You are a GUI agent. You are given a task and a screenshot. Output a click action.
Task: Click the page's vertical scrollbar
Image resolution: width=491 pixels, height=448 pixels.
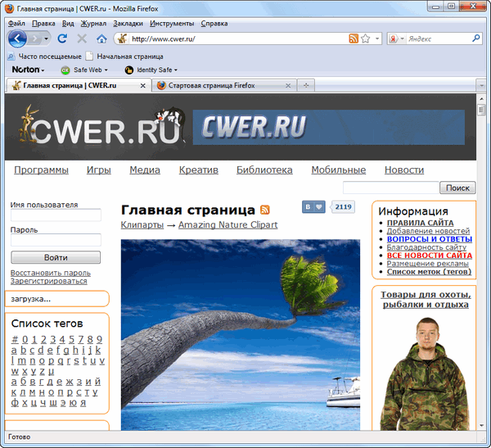484,270
